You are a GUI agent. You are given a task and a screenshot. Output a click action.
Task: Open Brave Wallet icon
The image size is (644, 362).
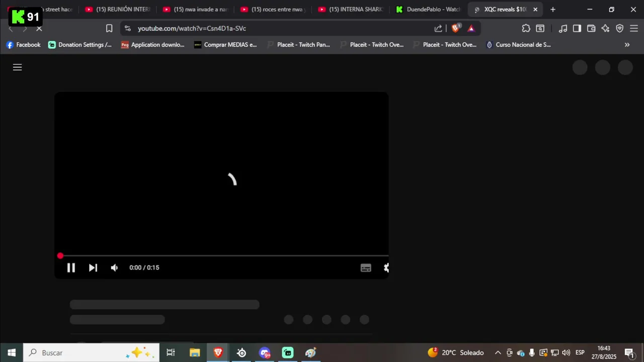(x=591, y=29)
